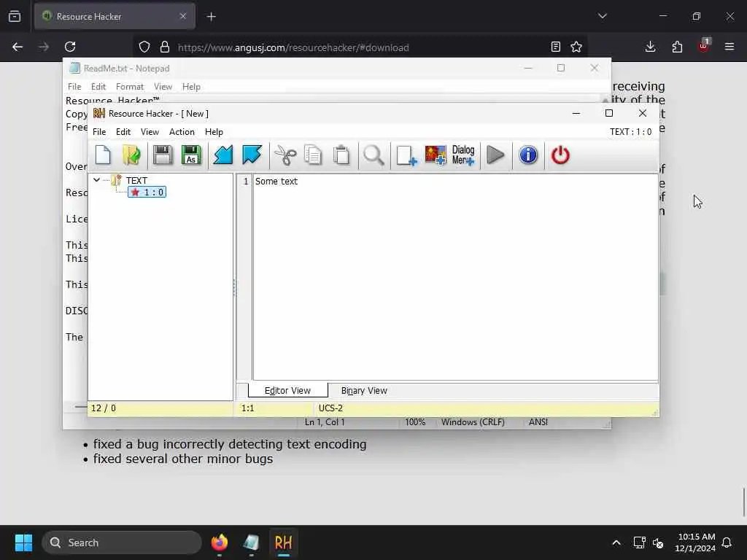This screenshot has width=747, height=560.
Task: Open taskbar volume muted icon
Action: coord(658,542)
